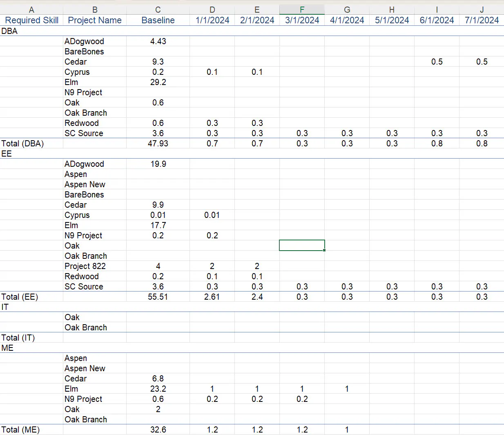Image resolution: width=504 pixels, height=435 pixels.
Task: Select column A header
Action: pyautogui.click(x=31, y=10)
